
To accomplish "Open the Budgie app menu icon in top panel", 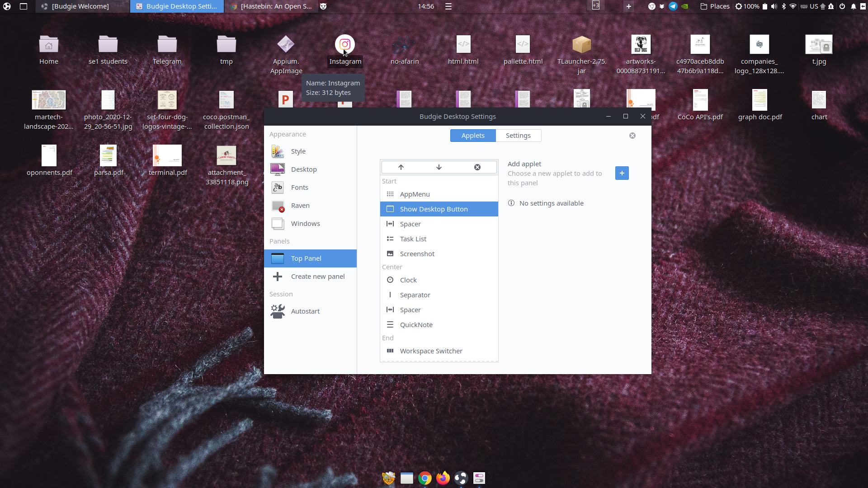I will (x=7, y=6).
